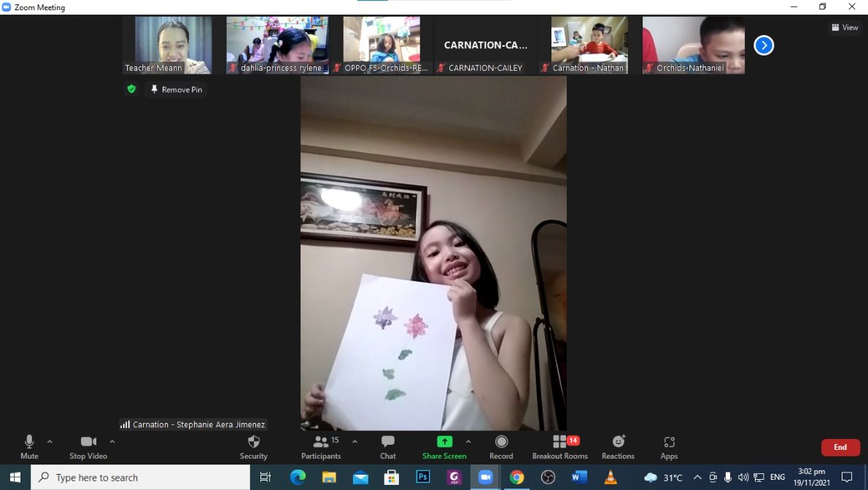
Task: Start Share Screen
Action: click(444, 447)
